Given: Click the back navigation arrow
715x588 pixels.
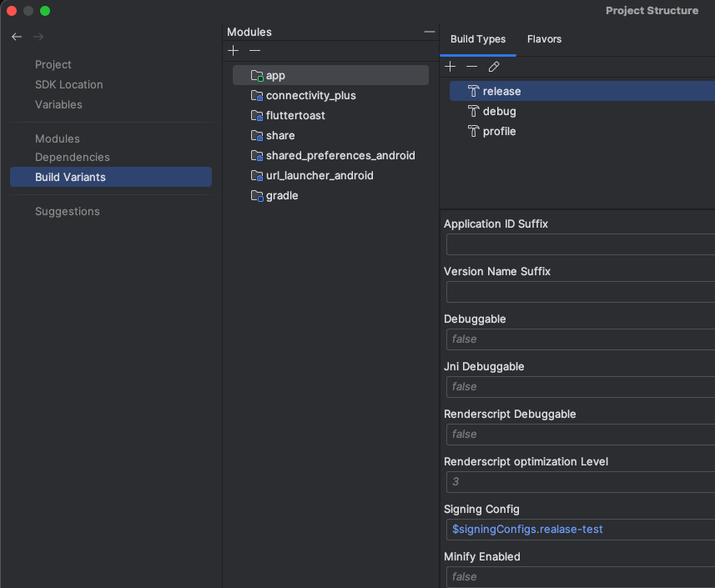Looking at the screenshot, I should click(17, 37).
